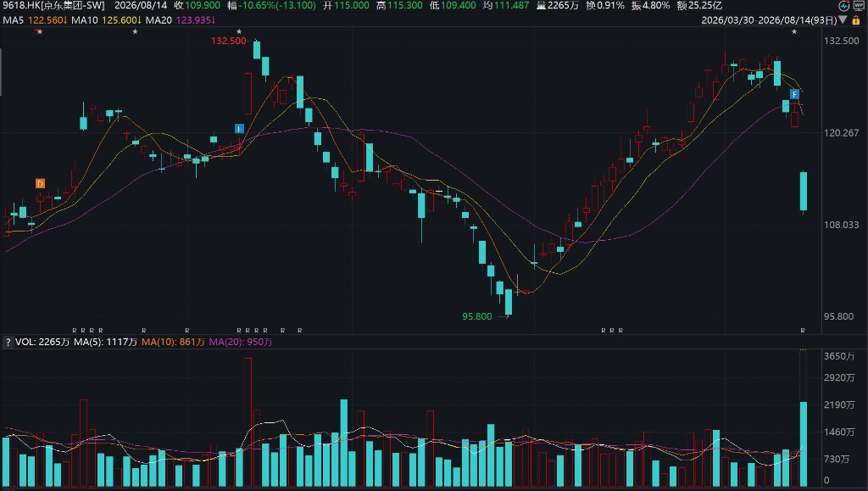Click the 730万 volume axis label

tap(837, 459)
